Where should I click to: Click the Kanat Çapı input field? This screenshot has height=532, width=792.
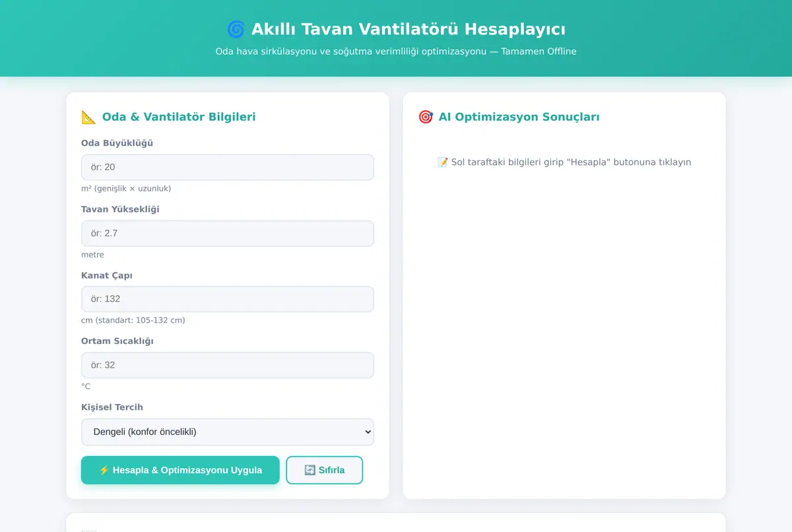(x=228, y=299)
